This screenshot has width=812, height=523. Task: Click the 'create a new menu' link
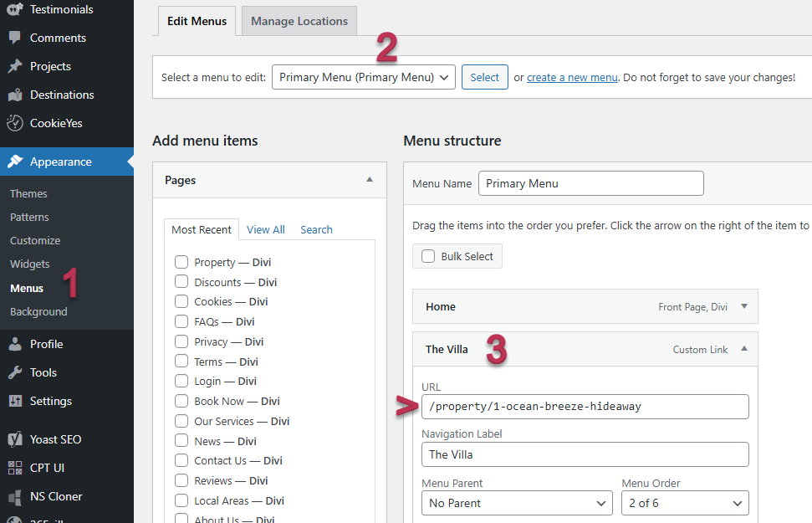pyautogui.click(x=572, y=77)
